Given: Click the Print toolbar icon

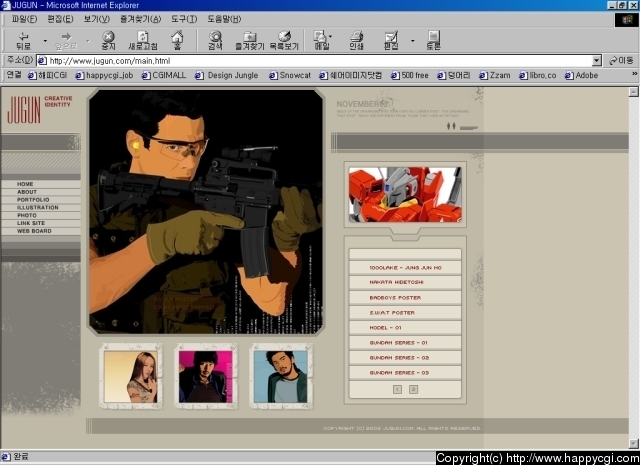Looking at the screenshot, I should point(356,40).
